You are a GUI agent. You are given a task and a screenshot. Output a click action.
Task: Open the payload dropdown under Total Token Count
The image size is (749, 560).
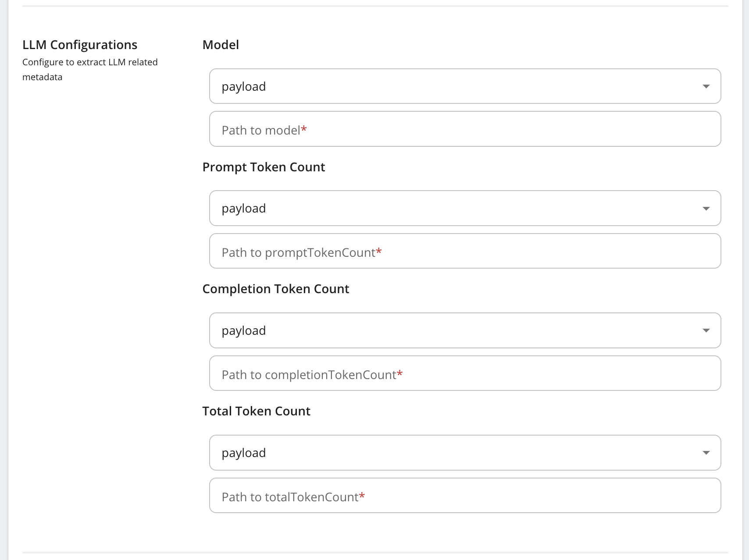(x=465, y=453)
